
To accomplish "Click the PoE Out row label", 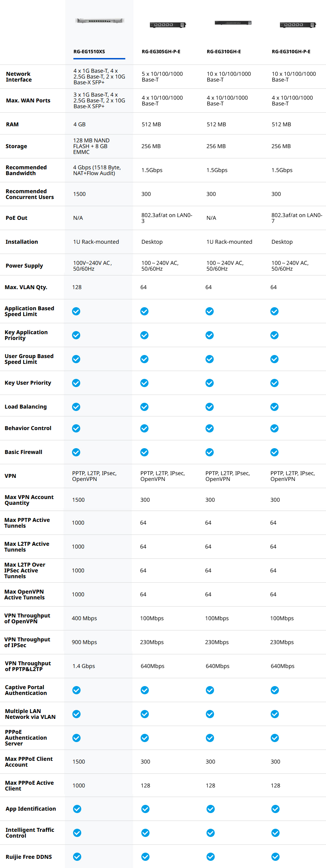I will [x=16, y=218].
